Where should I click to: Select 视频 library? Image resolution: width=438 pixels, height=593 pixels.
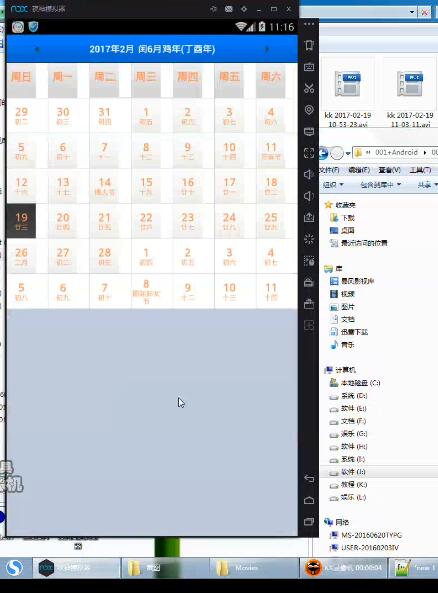pyautogui.click(x=343, y=294)
